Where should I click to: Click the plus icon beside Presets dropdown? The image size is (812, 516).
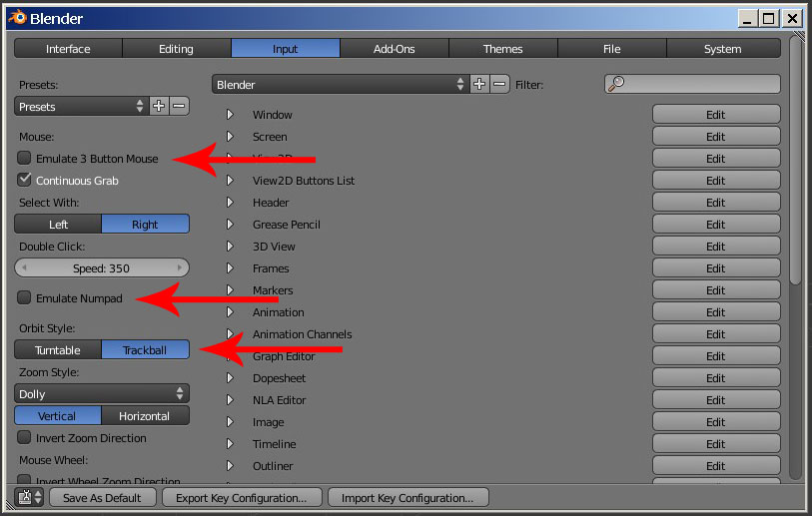159,106
